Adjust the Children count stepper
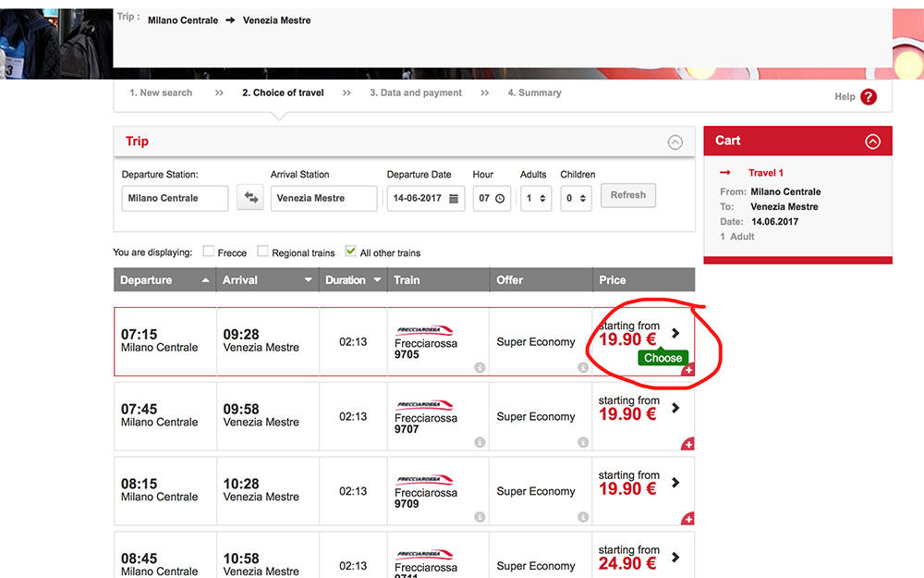Viewport: 924px width, 578px height. [582, 199]
